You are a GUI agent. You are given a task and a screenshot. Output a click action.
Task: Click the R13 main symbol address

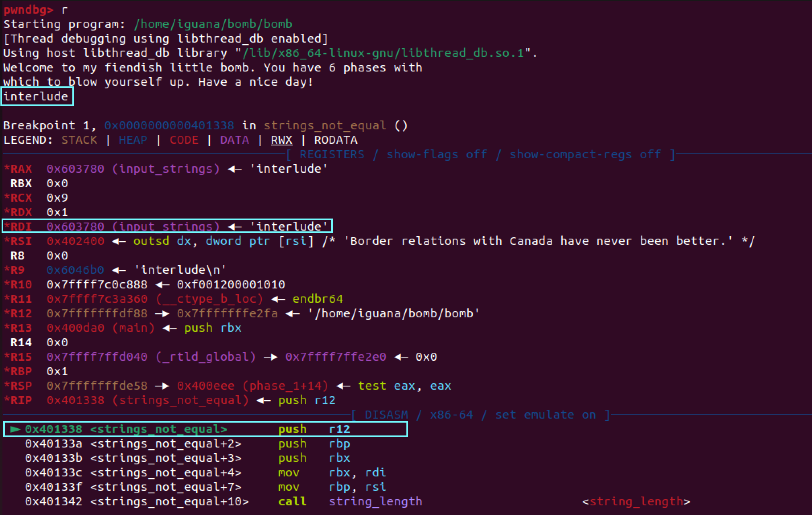pos(75,328)
